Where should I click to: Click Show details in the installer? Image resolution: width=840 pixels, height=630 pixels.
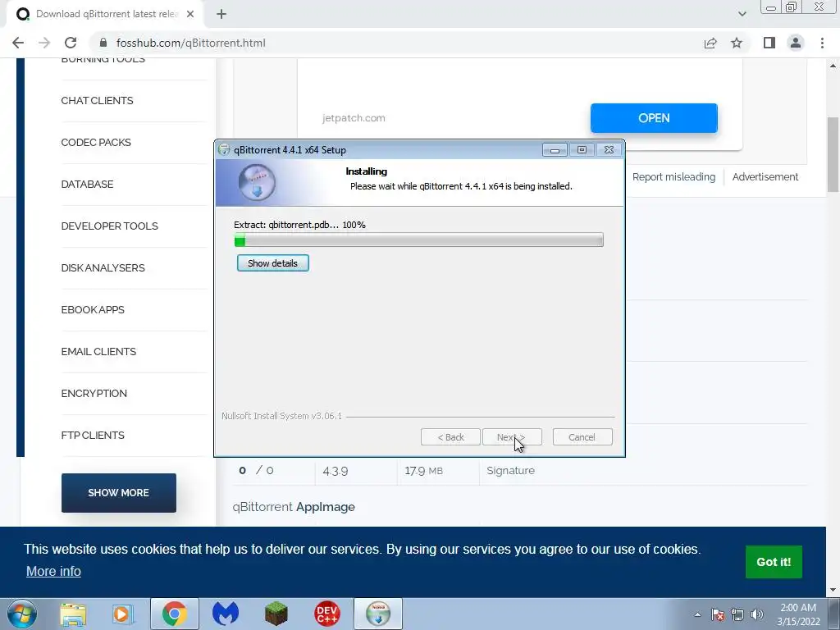pos(272,263)
